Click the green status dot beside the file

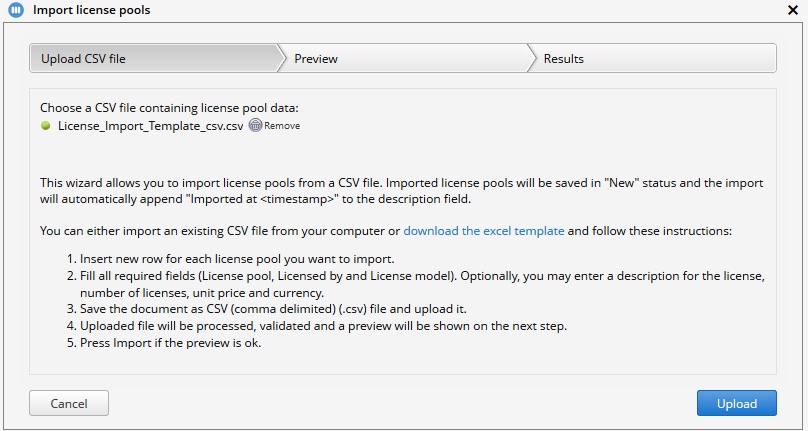coord(46,125)
